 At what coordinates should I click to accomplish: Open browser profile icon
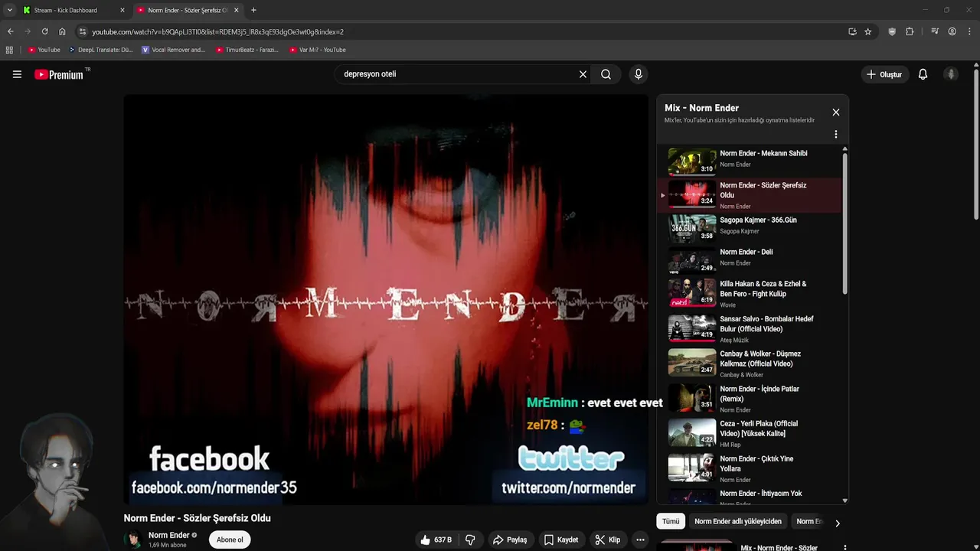click(x=952, y=31)
